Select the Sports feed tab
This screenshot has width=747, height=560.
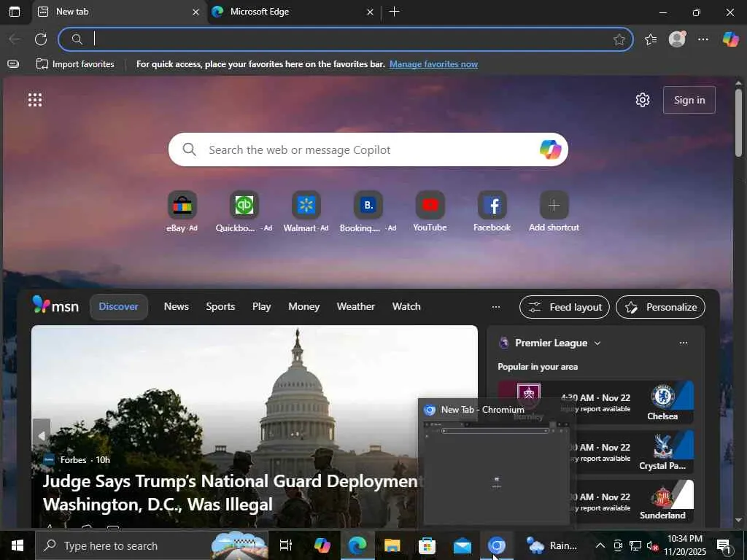coord(220,307)
